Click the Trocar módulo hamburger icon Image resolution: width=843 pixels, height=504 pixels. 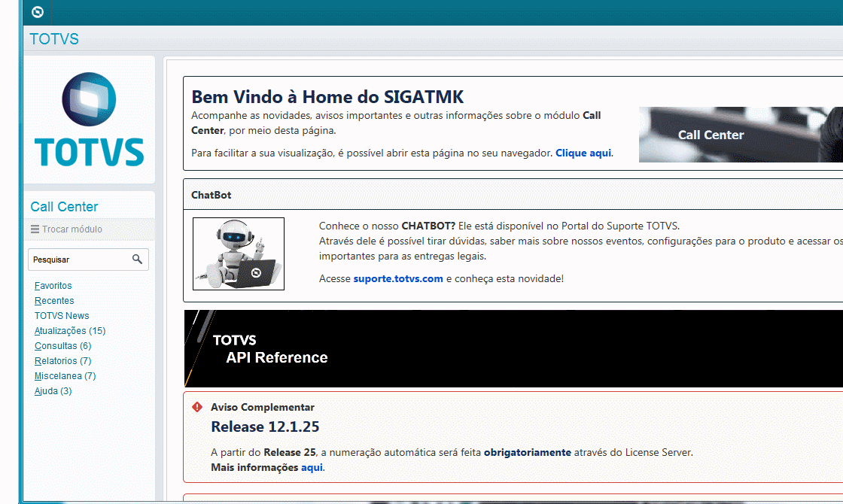point(35,229)
